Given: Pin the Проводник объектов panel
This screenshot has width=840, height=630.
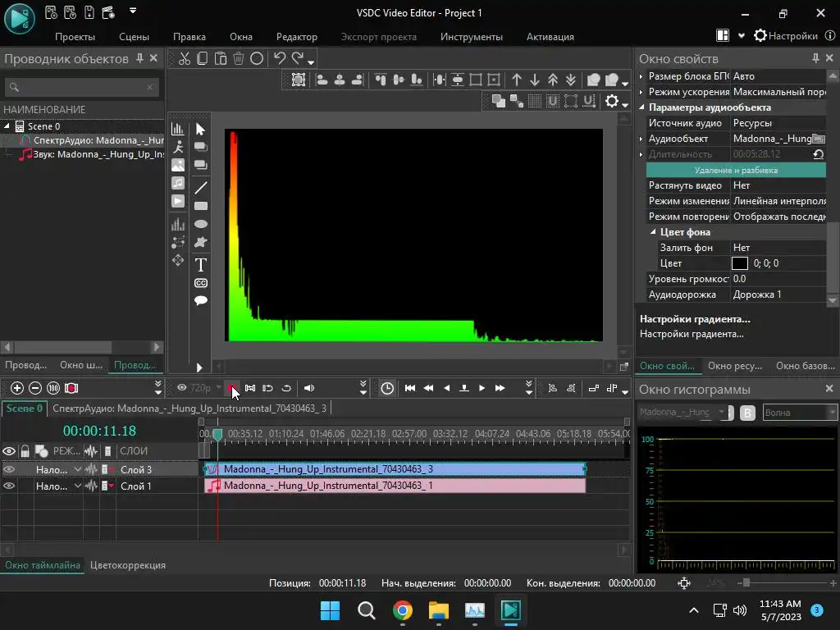Looking at the screenshot, I should click(x=139, y=58).
